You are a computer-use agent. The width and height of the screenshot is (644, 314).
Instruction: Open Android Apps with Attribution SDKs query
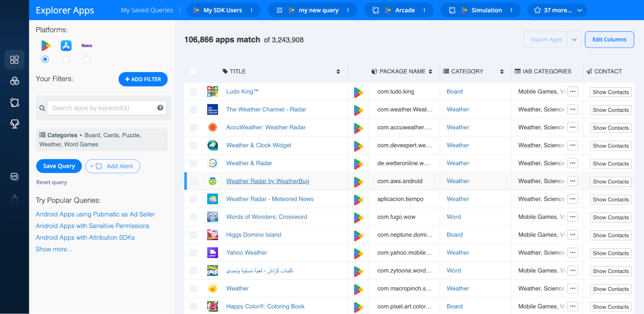[x=85, y=238]
